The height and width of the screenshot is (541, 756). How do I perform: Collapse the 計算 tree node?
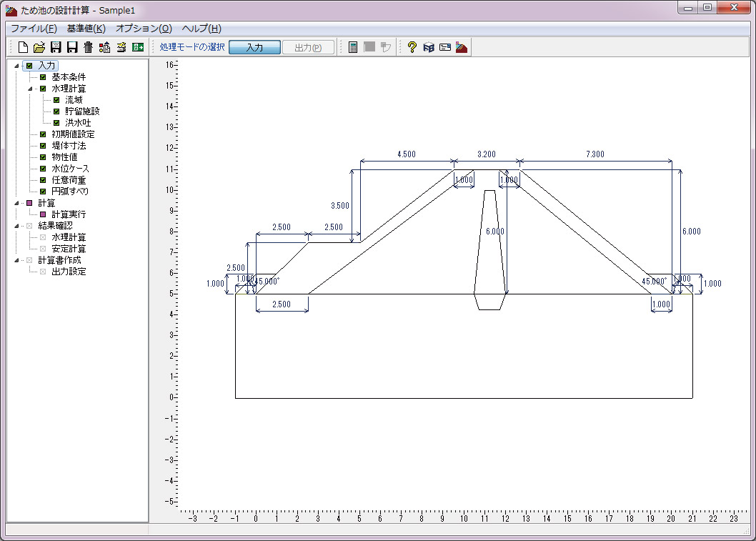tap(17, 203)
